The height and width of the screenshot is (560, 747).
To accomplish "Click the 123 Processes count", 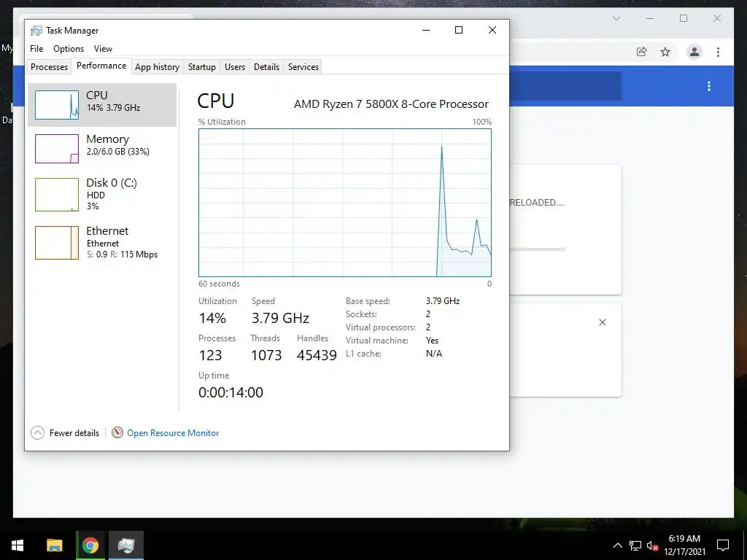I will pyautogui.click(x=210, y=355).
